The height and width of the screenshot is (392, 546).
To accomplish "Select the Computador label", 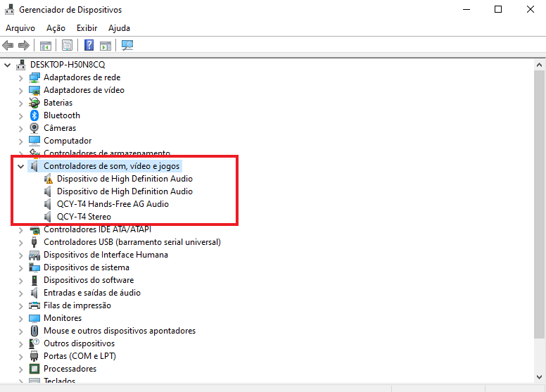I will point(68,141).
